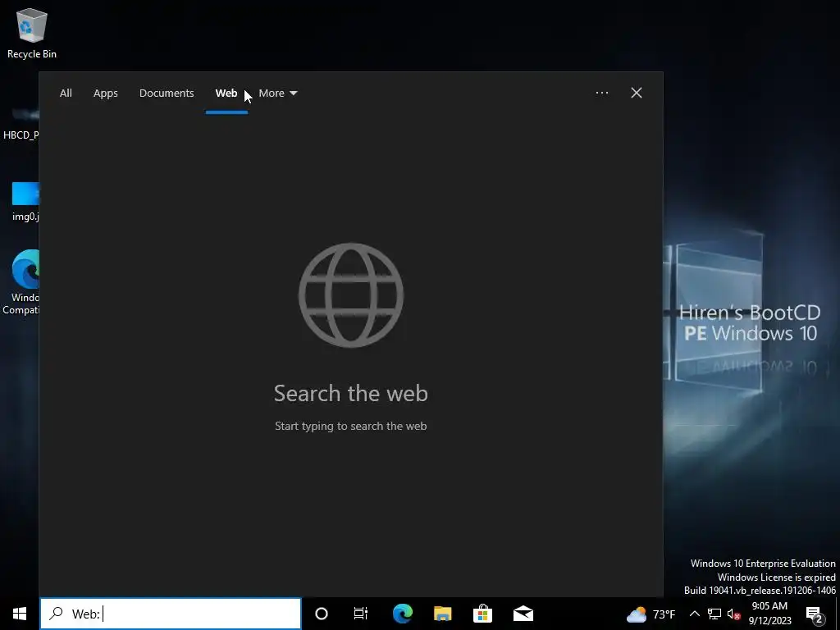The width and height of the screenshot is (840, 630).
Task: Select the Web search tab
Action: coord(226,94)
